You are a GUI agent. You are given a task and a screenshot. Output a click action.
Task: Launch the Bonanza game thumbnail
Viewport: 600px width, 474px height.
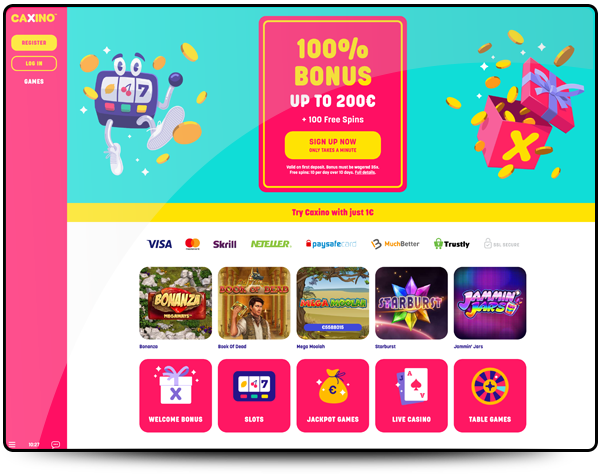pos(176,303)
